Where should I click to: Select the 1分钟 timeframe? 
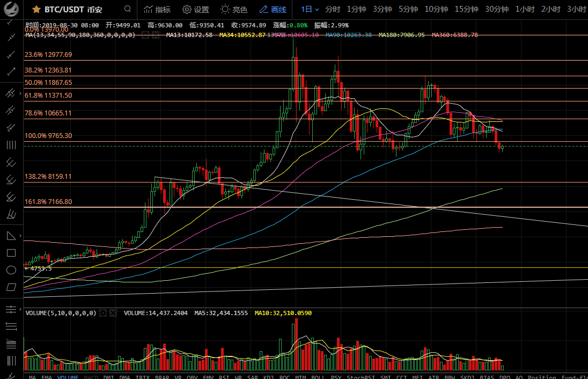(356, 9)
